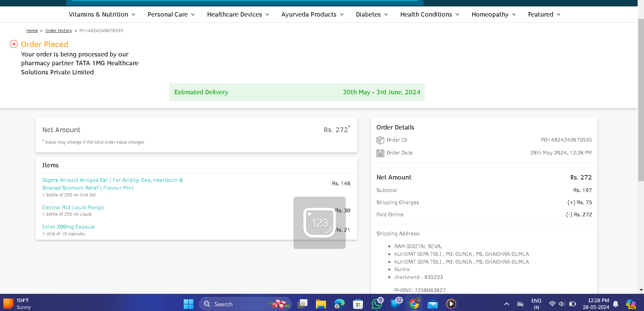Open the media player taskbar icon

point(451,304)
